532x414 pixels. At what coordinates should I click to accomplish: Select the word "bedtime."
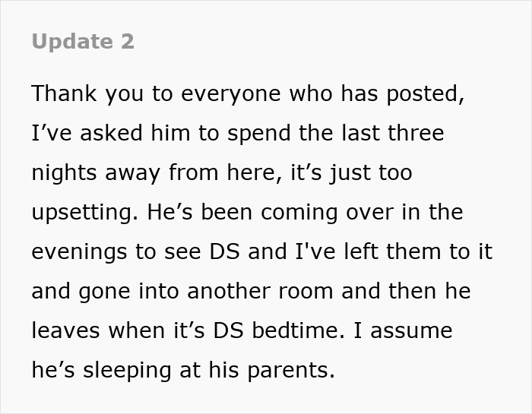(298, 330)
